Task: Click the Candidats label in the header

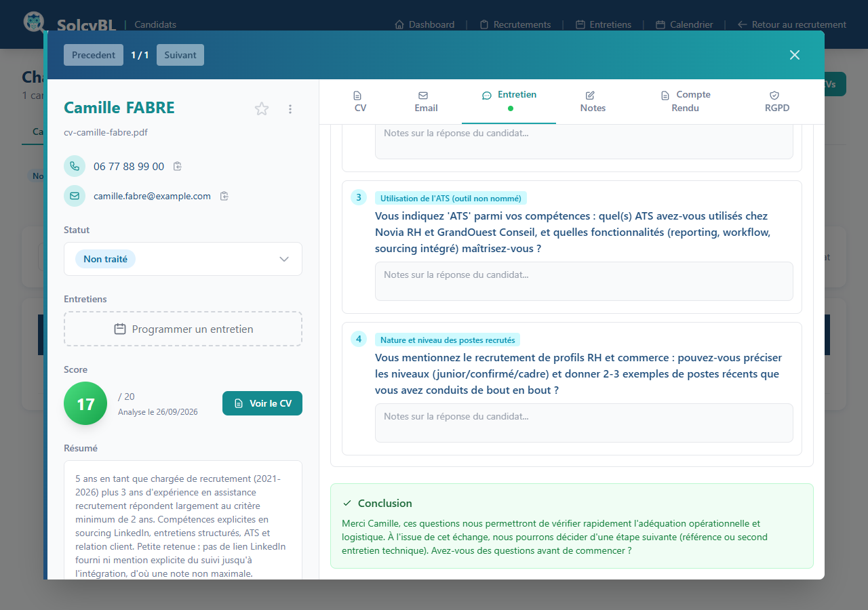Action: click(x=155, y=24)
